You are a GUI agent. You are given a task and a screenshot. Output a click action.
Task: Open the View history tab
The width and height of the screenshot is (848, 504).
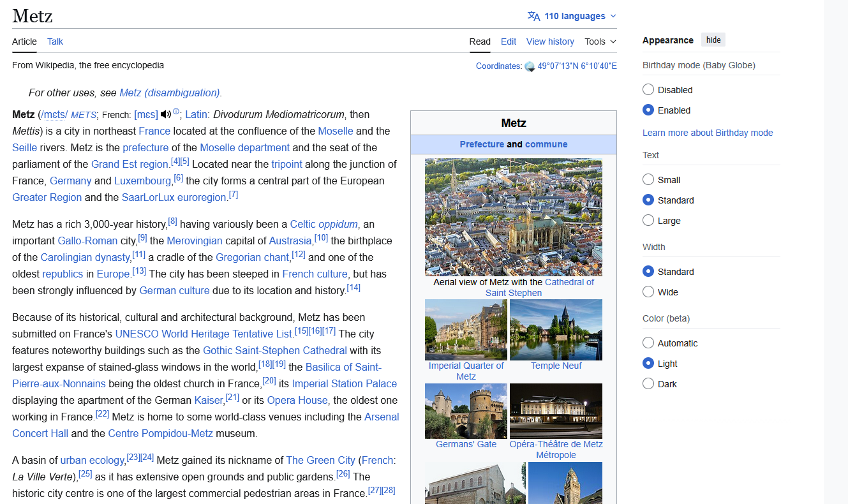click(x=550, y=41)
